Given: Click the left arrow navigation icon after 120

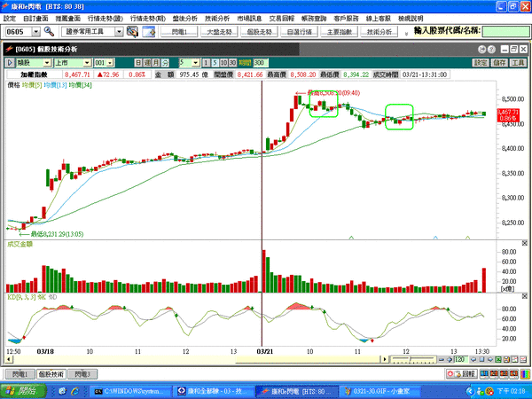Looking at the screenshot, I should pyautogui.click(x=473, y=360).
